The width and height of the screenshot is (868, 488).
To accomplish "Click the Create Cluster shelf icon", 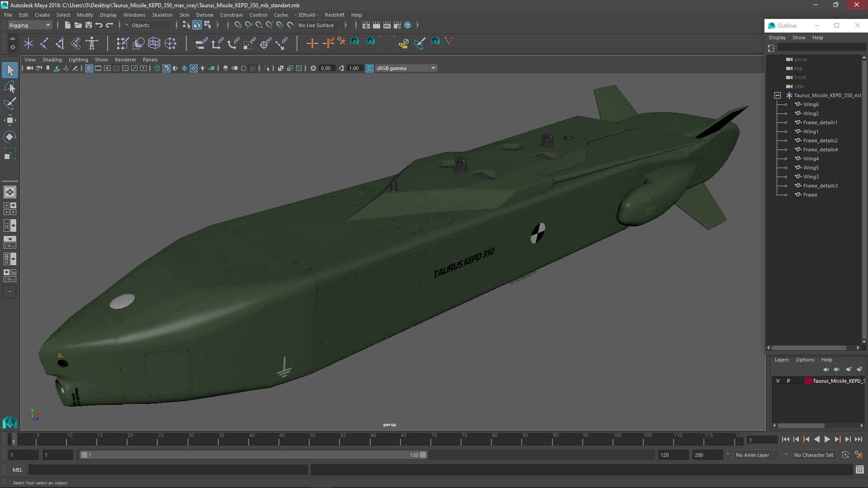I will [170, 43].
